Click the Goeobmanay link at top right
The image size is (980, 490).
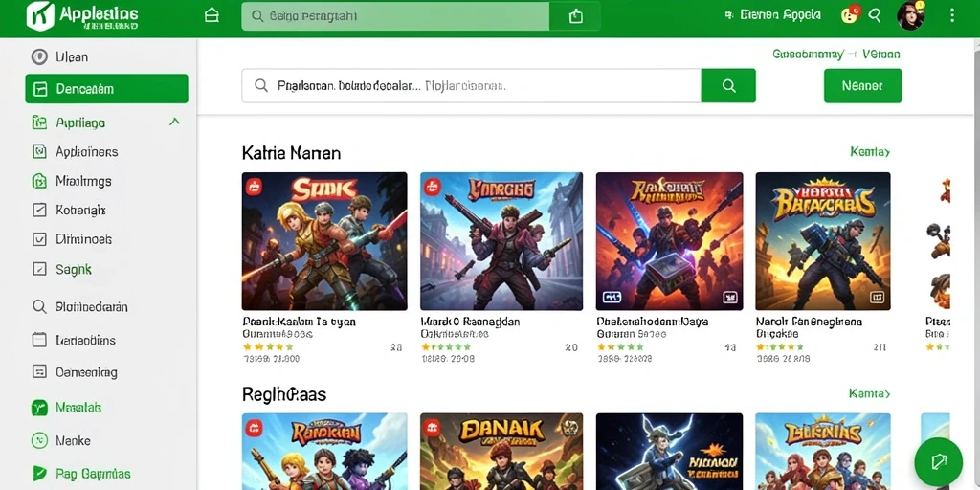point(808,55)
